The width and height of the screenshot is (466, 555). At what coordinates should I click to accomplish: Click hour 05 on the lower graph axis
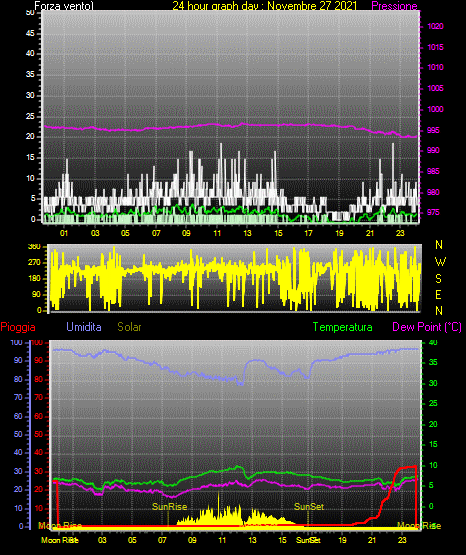pyautogui.click(x=132, y=540)
